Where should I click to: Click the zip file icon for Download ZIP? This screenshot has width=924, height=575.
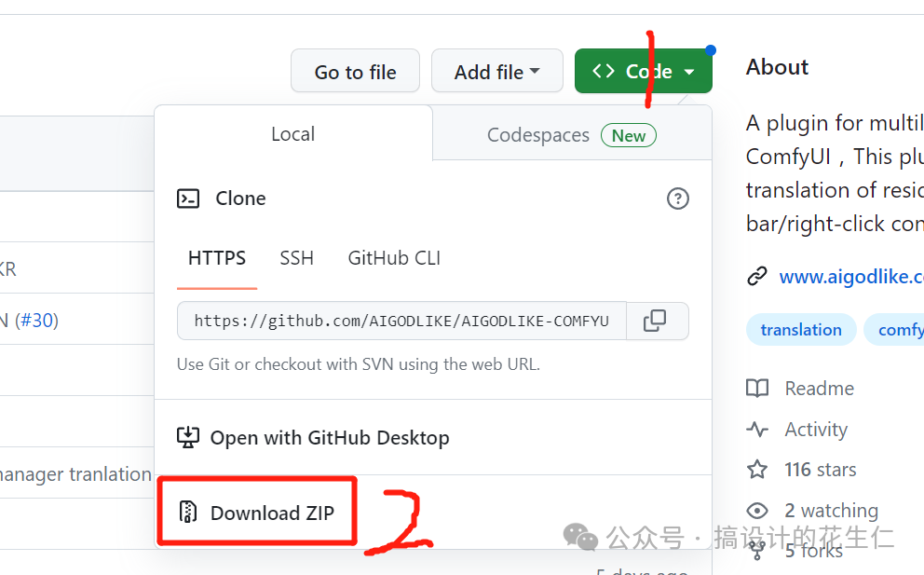click(189, 513)
